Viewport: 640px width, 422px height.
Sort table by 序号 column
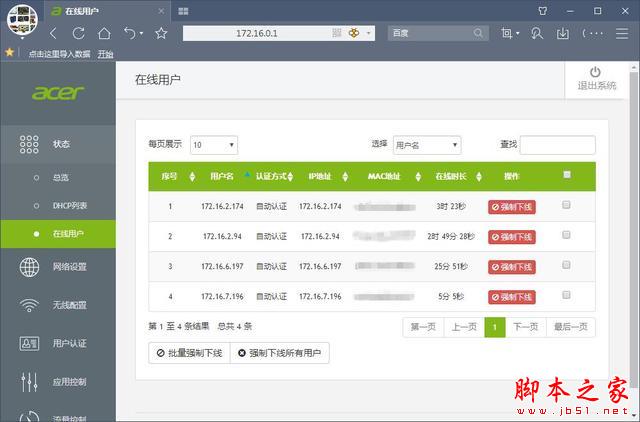coord(192,177)
